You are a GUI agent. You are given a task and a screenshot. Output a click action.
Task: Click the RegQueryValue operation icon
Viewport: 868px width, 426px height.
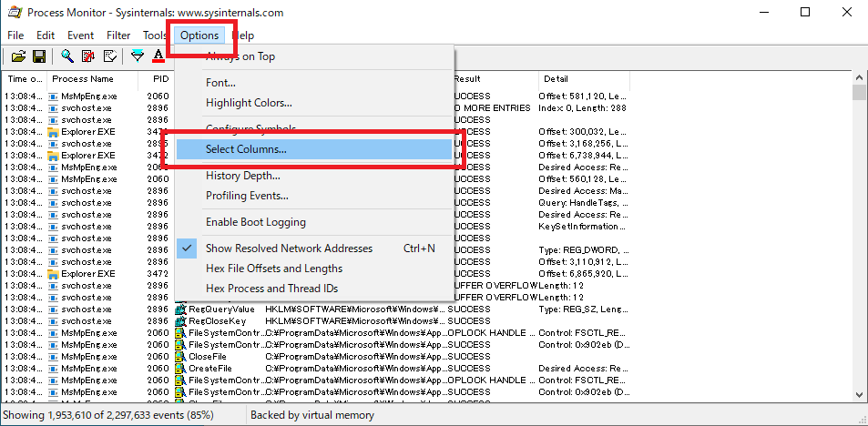(x=180, y=309)
